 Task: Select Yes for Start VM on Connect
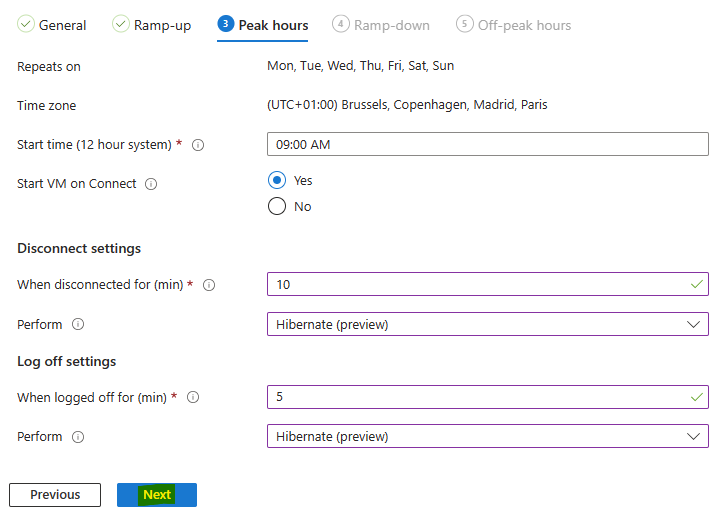[277, 181]
